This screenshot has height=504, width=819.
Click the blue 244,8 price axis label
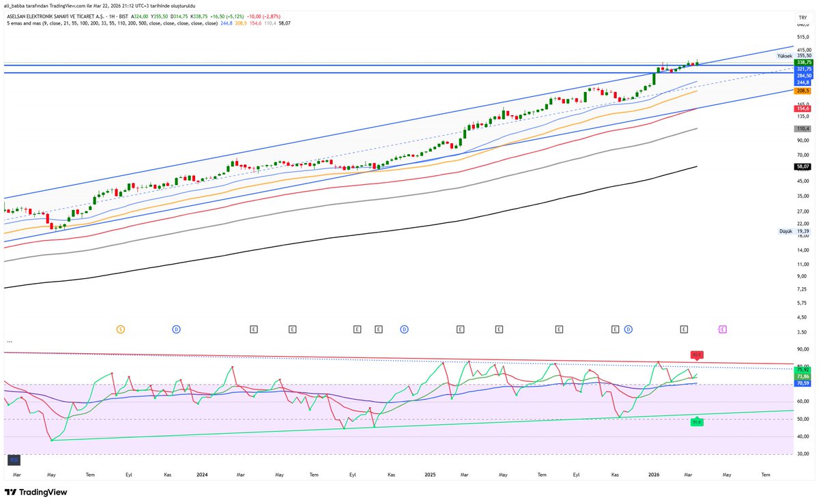coord(803,83)
